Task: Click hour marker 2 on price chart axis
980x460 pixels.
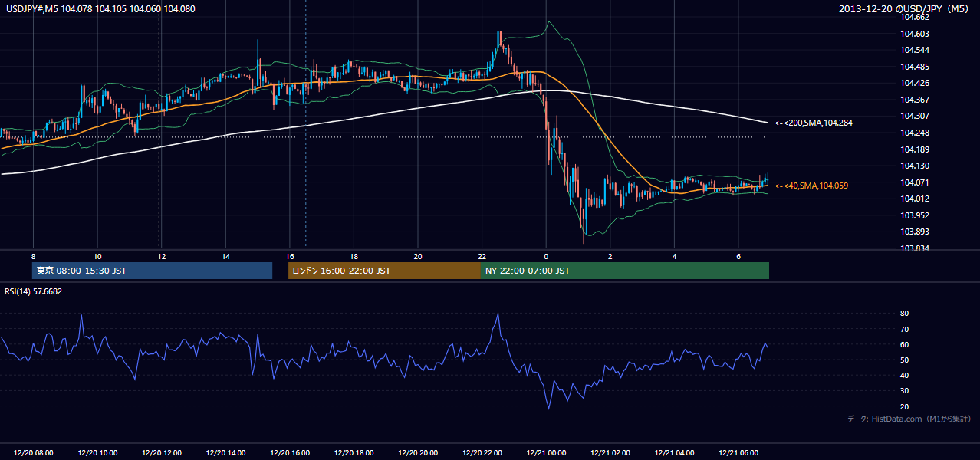Action: [610, 256]
